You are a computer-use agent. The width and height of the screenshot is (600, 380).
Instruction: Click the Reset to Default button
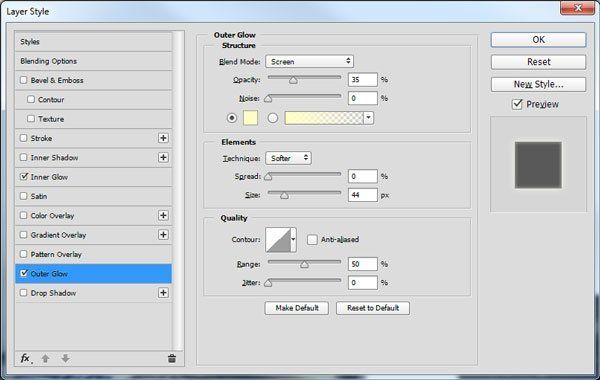click(x=373, y=308)
